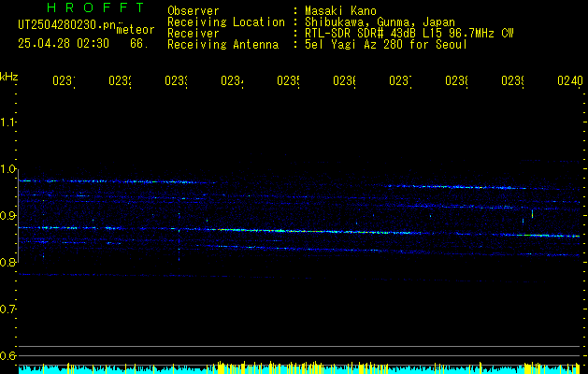This screenshot has height=374, width=588.
Task: Select the UT2504280230 filename text
Action: click(67, 25)
